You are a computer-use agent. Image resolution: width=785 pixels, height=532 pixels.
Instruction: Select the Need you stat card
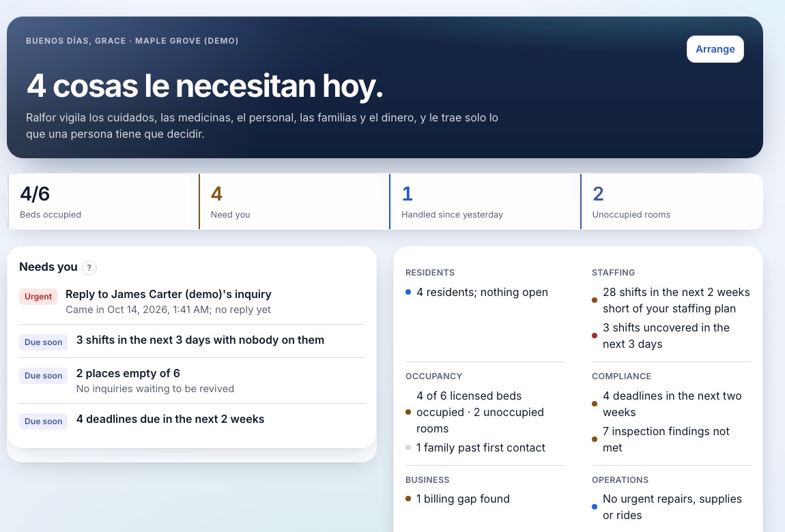coord(294,201)
